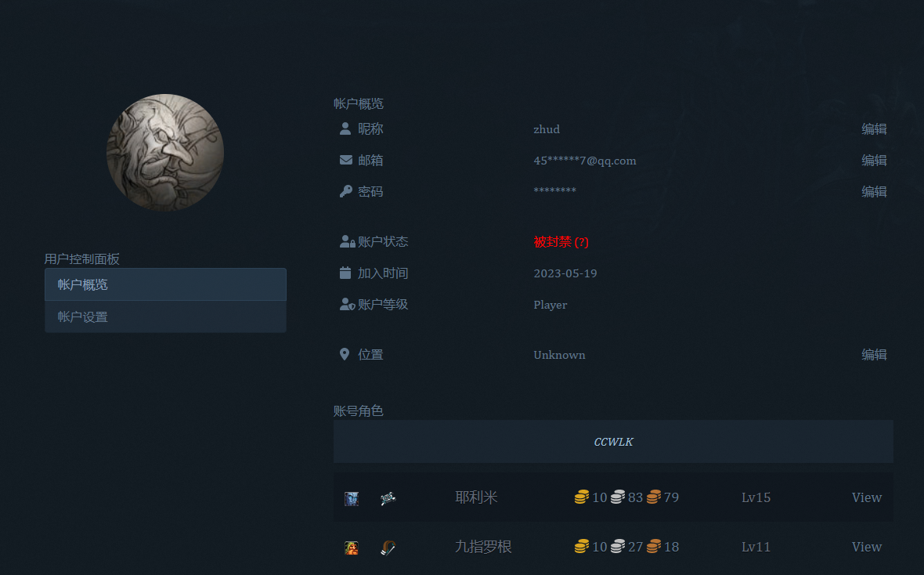Click the key icon beside 密码
The image size is (924, 575).
point(345,190)
